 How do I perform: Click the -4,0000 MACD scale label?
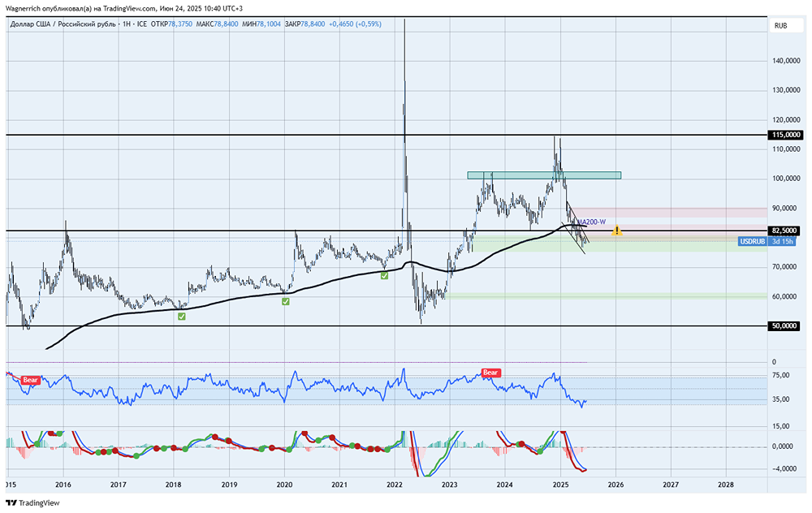click(783, 468)
